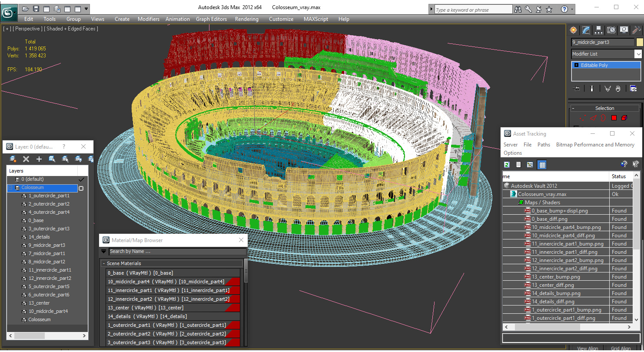
Task: Click the Layers column header
Action: click(x=42, y=171)
